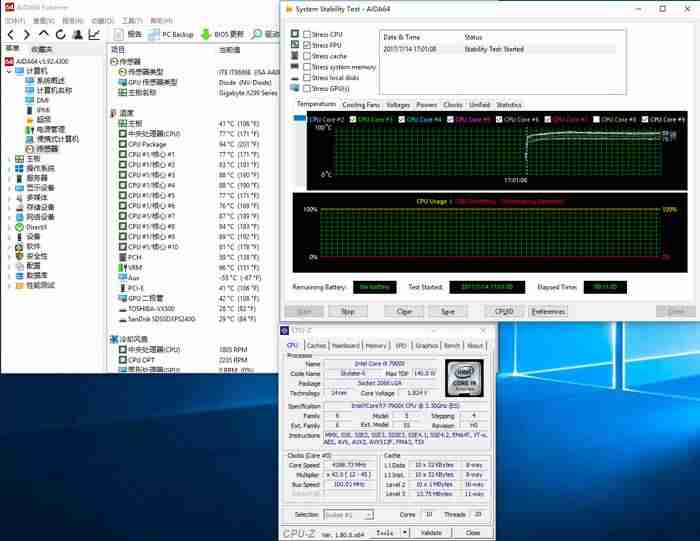The image size is (700, 541).
Task: Click the 操作系统 Windows icon in tree
Action: [20, 169]
